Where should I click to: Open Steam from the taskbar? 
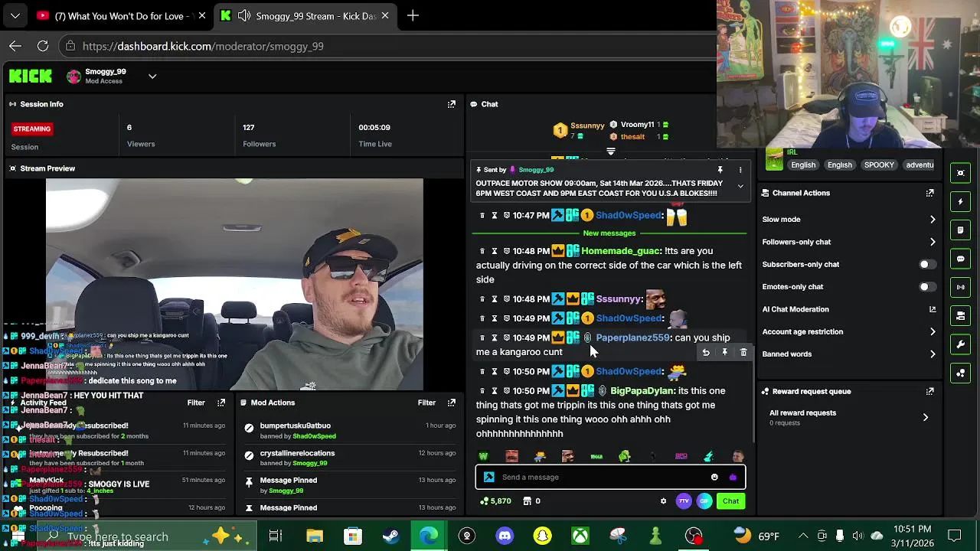390,536
